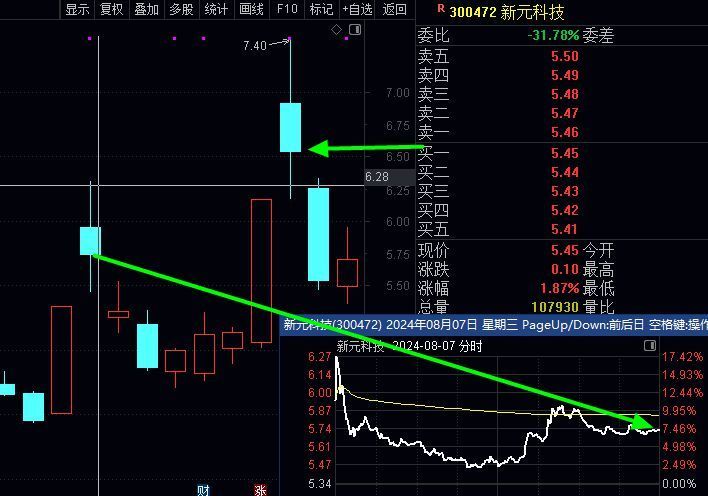Select the 卖一 price 5.46

(564, 132)
